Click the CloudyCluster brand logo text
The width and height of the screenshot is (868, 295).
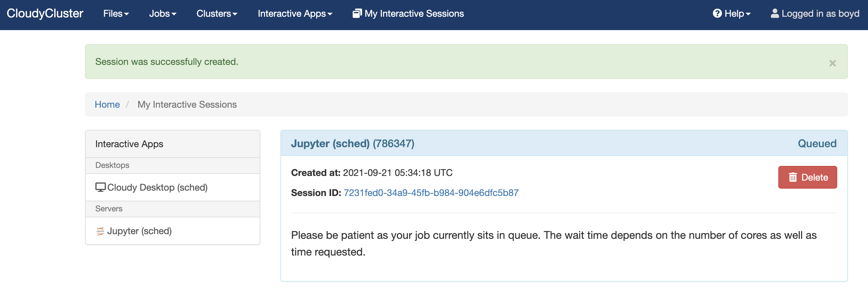coord(45,13)
